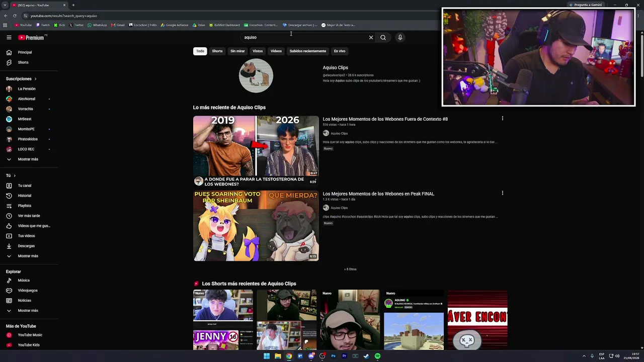644x362 pixels.
Task: Open Windows Start menu
Action: (267, 356)
